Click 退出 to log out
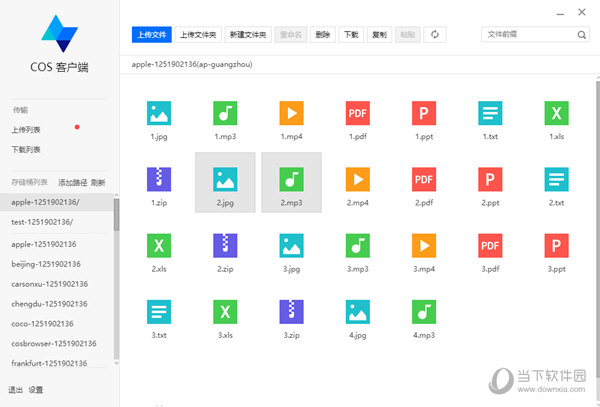600x407 pixels. 15,390
